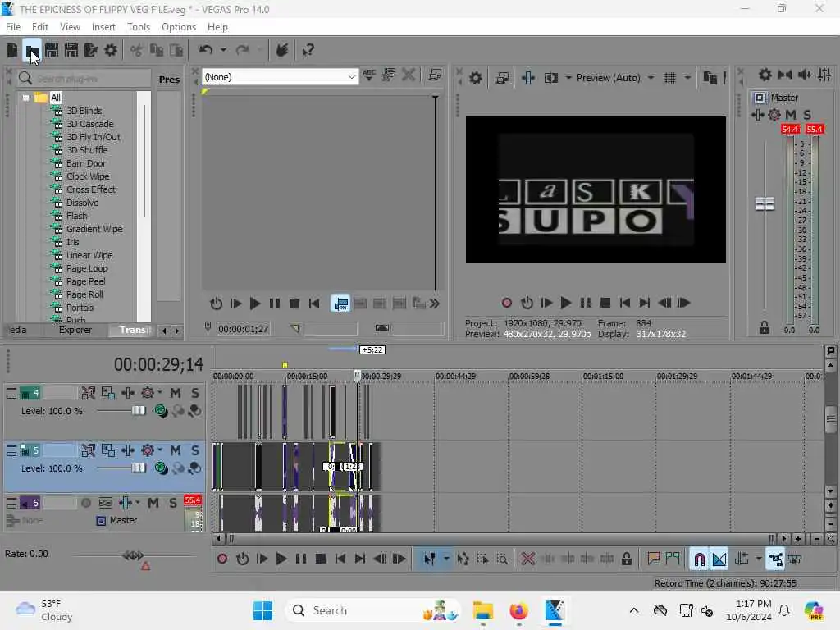Open project Properties gear in main toolbar
This screenshot has height=630, width=840.
pos(111,50)
